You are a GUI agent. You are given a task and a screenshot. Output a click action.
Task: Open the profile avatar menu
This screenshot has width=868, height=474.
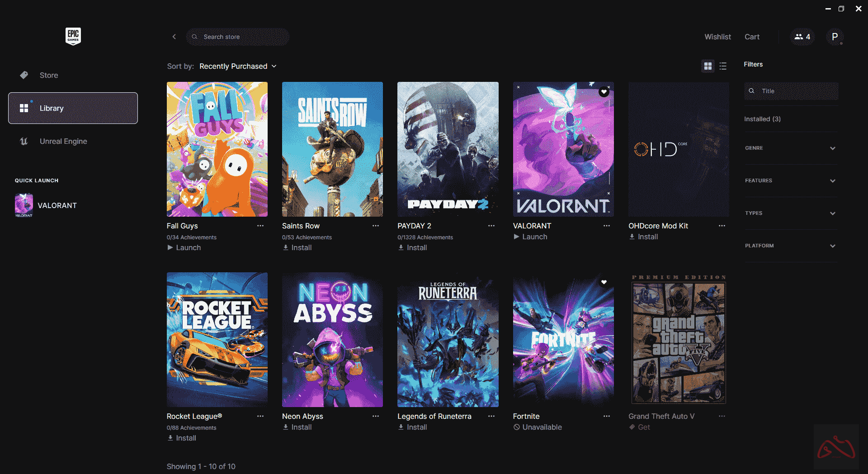coord(835,37)
